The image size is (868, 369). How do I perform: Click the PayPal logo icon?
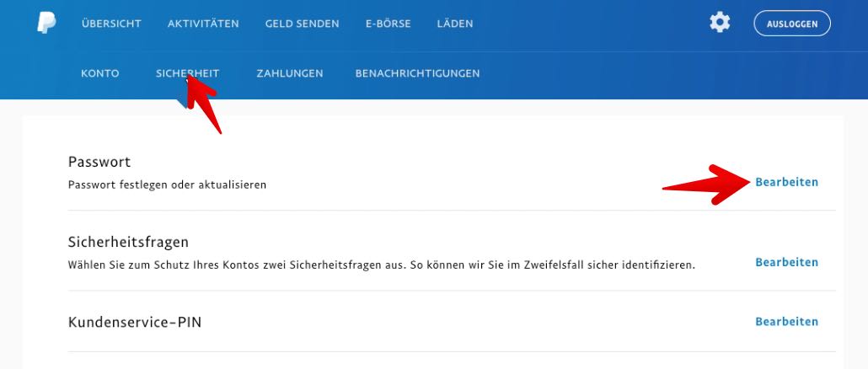(x=46, y=24)
